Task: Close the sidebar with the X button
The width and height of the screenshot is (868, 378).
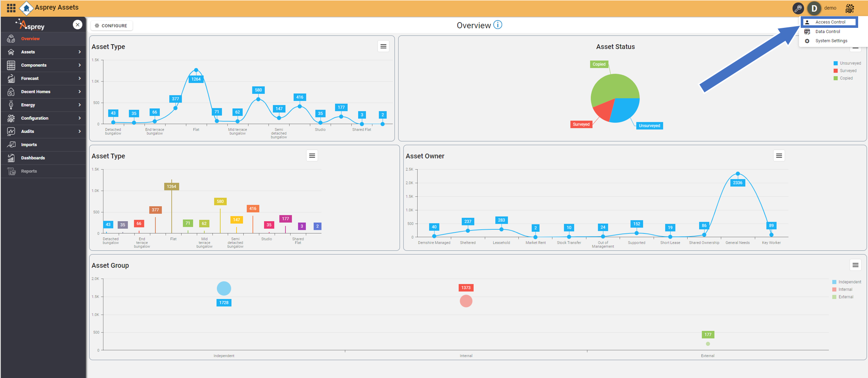Action: click(78, 25)
